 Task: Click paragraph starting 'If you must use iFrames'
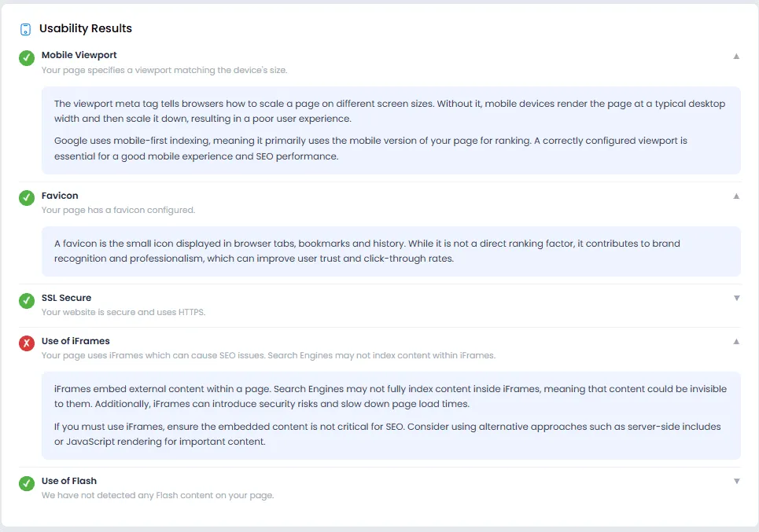coord(387,434)
